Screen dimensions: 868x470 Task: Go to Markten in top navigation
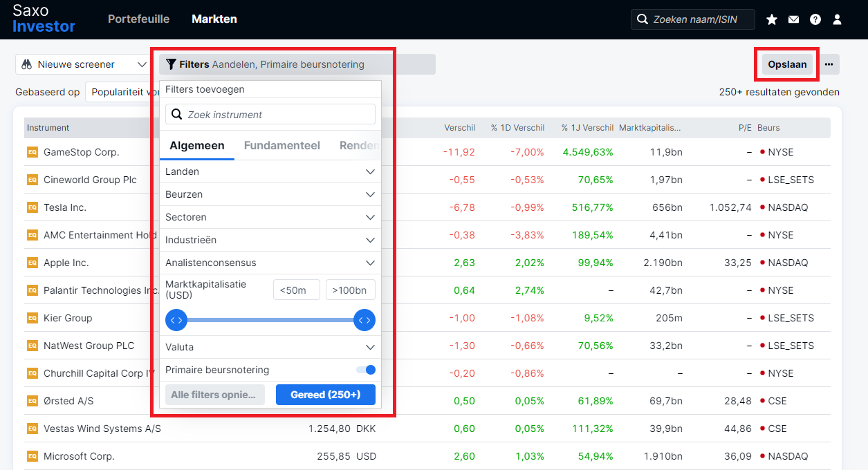pyautogui.click(x=214, y=19)
